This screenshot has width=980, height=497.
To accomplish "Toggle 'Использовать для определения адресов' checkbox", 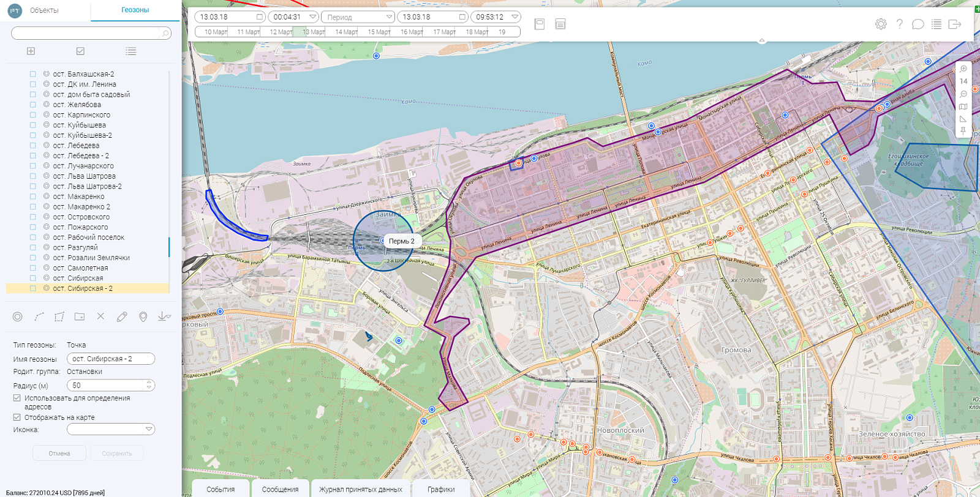I will [x=17, y=398].
